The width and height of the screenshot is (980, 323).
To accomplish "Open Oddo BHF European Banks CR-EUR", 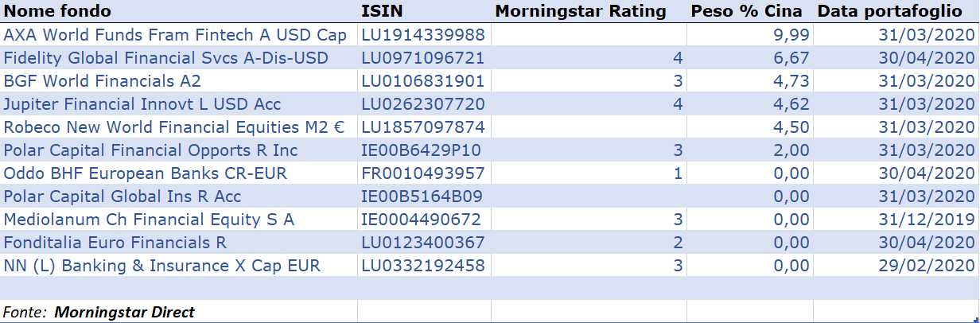I will 146,173.
